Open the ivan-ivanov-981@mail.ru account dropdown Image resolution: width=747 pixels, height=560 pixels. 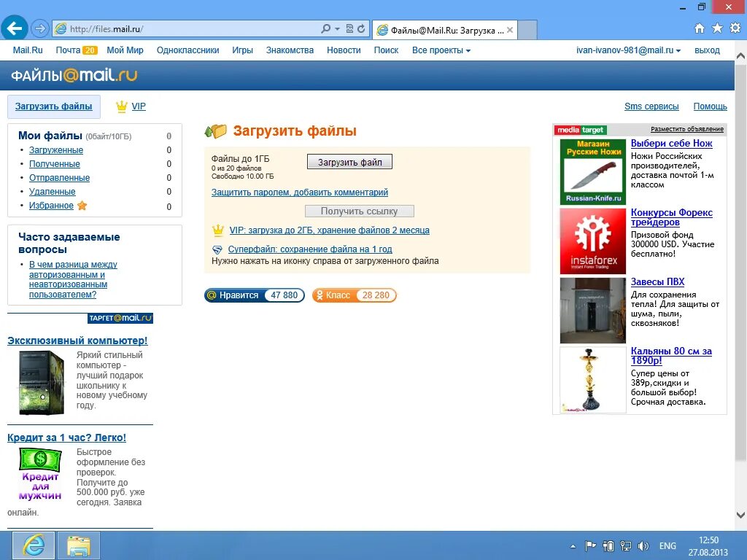628,50
